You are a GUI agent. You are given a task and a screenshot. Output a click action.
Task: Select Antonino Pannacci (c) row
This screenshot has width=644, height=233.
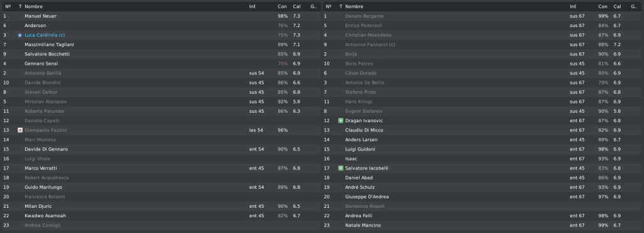(x=483, y=45)
